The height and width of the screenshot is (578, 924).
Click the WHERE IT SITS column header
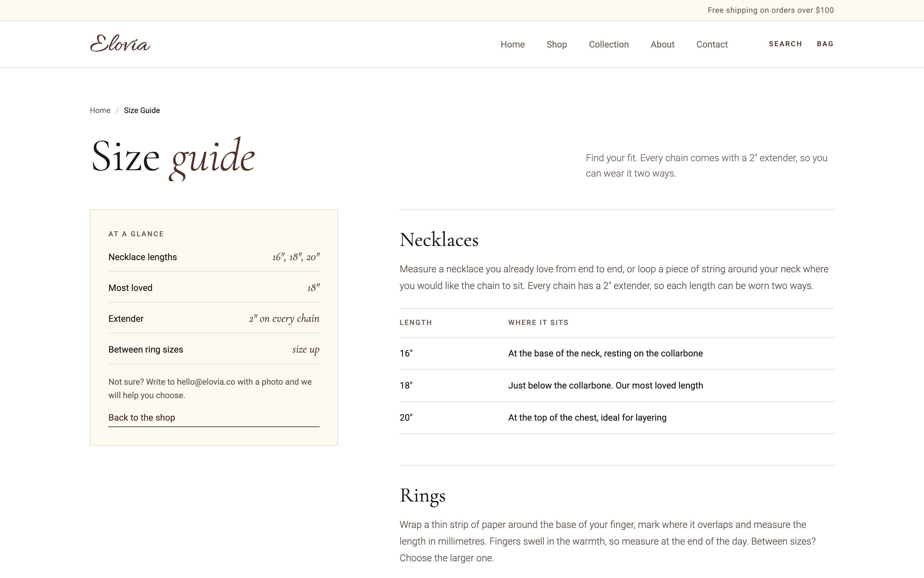(x=538, y=323)
